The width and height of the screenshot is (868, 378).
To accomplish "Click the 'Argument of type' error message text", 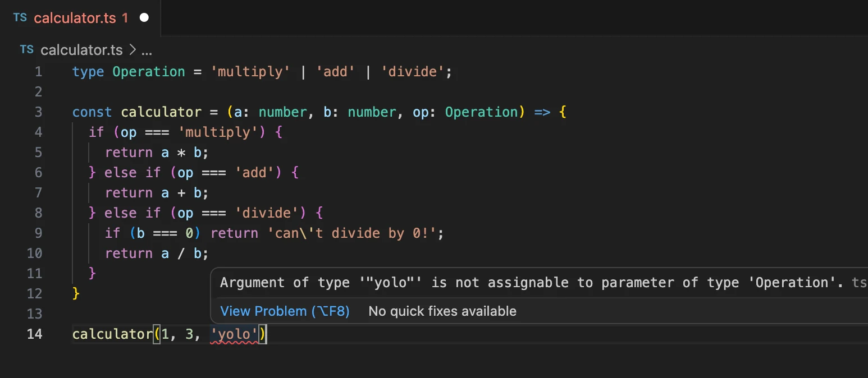I will tap(531, 282).
